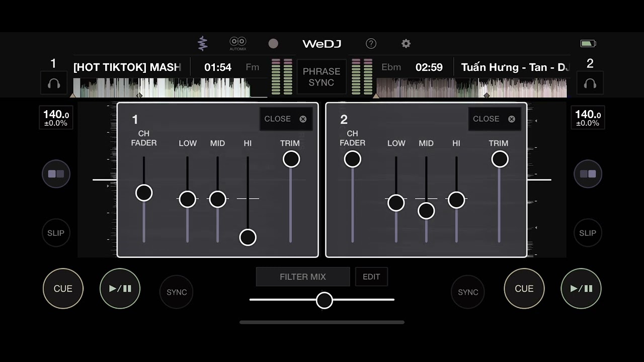Screen dimensions: 644x362
Task: Click deck 2 HI EQ knob
Action: click(x=456, y=200)
